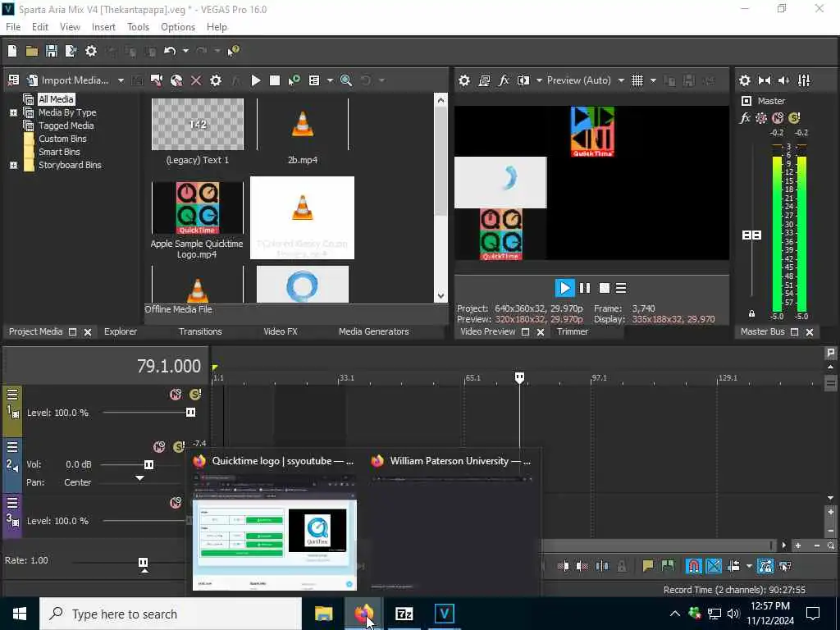Open the Tools menu
840x630 pixels.
point(138,27)
